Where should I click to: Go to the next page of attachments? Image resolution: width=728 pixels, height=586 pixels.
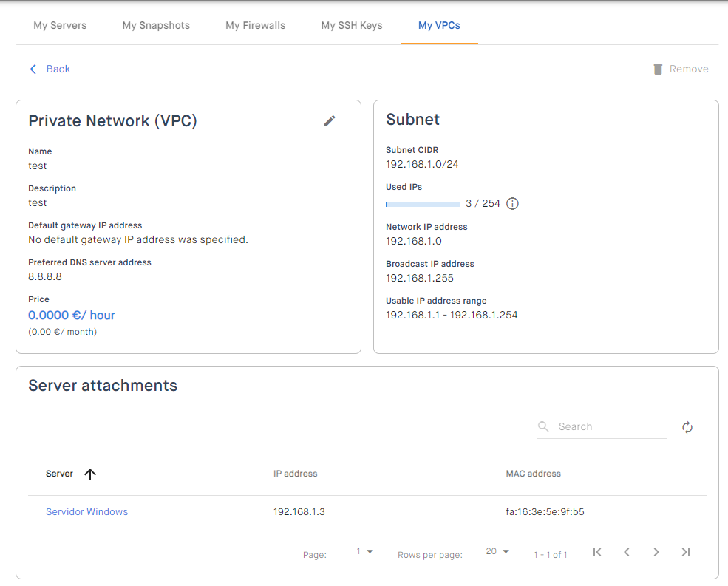[x=656, y=552]
